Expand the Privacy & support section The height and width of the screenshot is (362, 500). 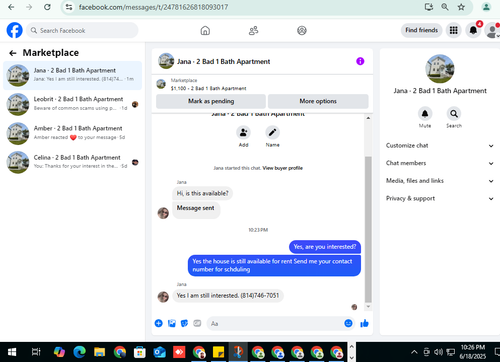coord(440,199)
